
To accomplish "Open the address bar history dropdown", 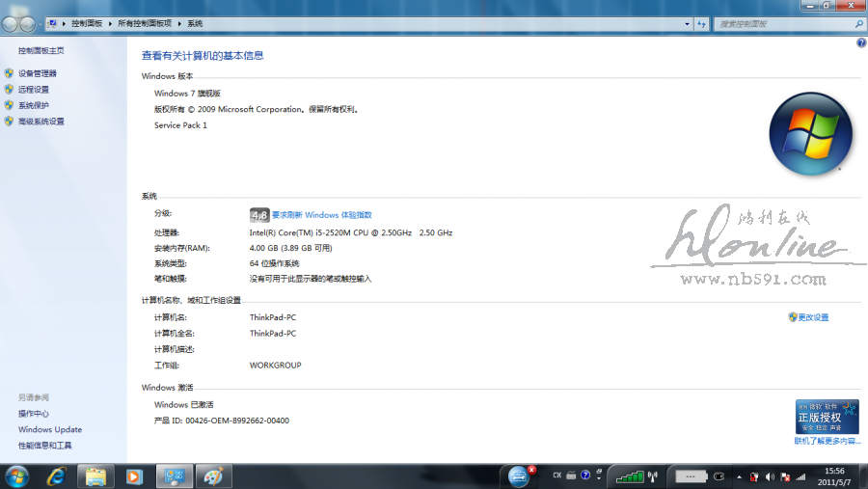I will pyautogui.click(x=687, y=24).
